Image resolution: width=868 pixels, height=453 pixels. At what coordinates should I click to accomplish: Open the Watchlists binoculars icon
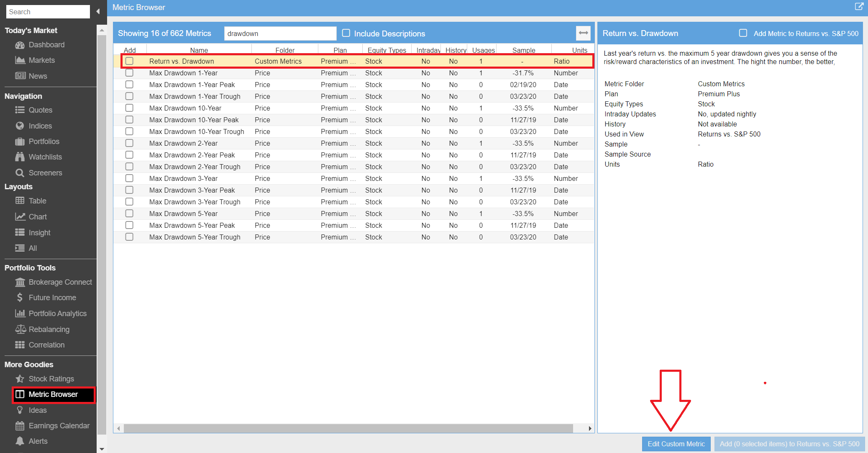(x=20, y=157)
